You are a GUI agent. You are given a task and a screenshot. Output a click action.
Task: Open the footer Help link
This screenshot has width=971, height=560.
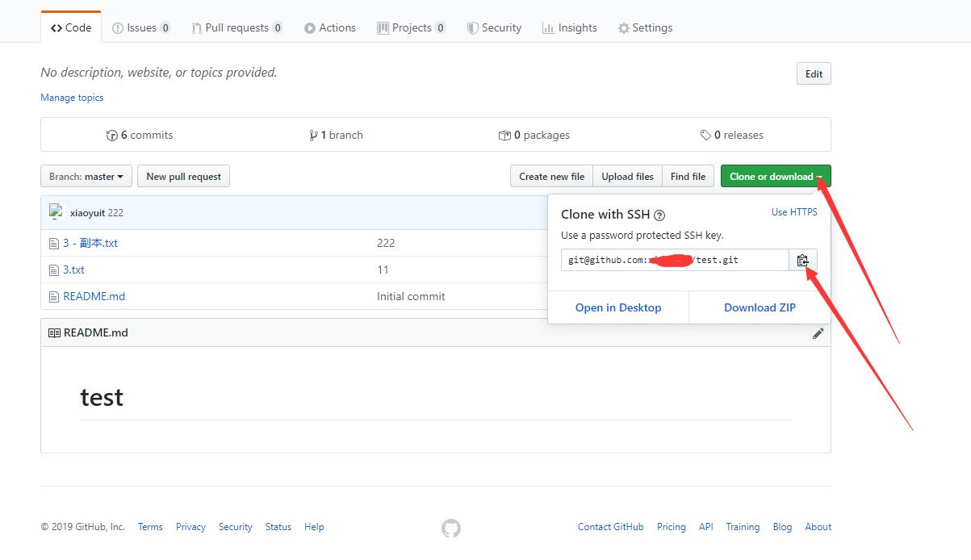314,527
